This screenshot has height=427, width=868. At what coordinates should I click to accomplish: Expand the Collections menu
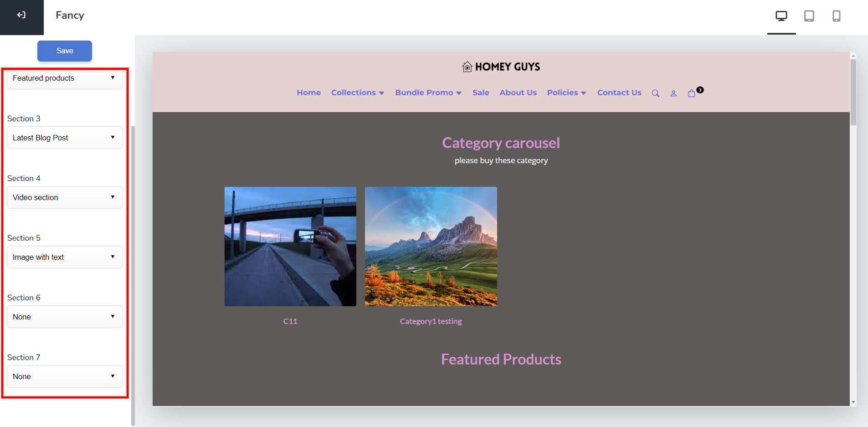pyautogui.click(x=358, y=93)
